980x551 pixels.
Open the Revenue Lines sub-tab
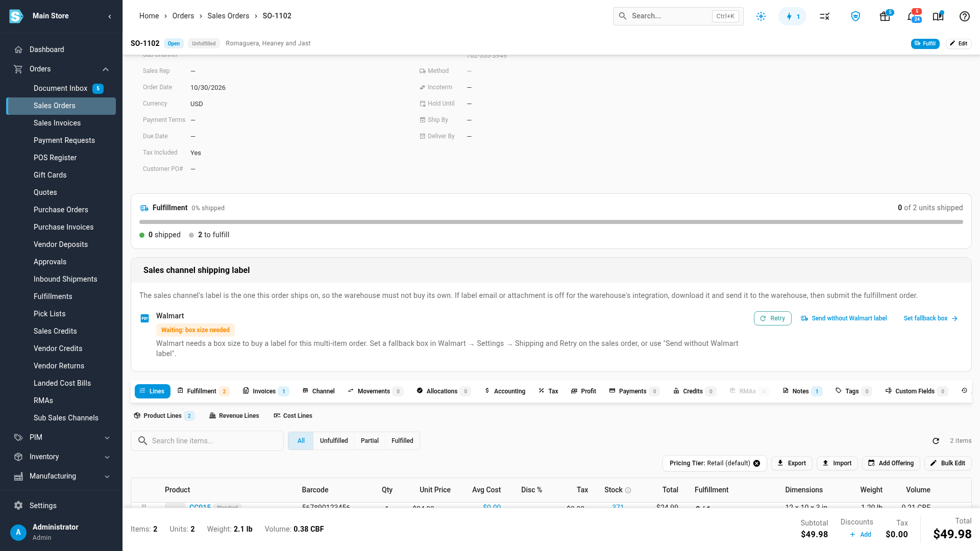coord(234,416)
